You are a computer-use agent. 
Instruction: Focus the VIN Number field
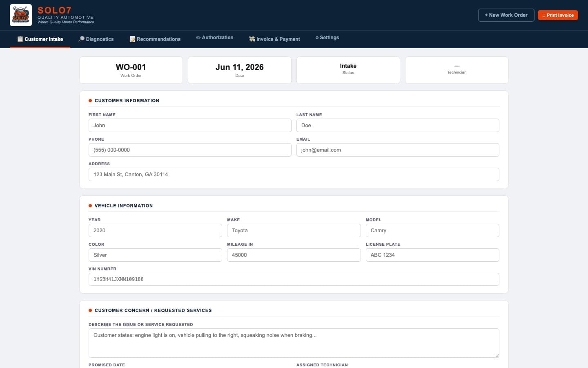click(294, 279)
